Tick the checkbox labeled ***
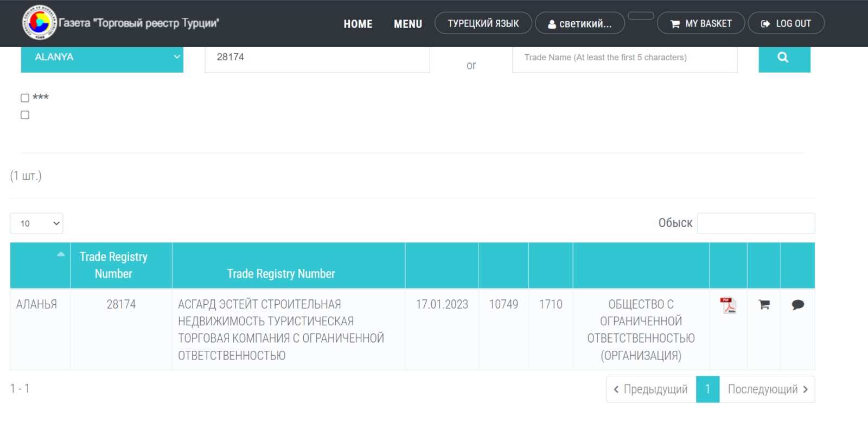 point(25,98)
